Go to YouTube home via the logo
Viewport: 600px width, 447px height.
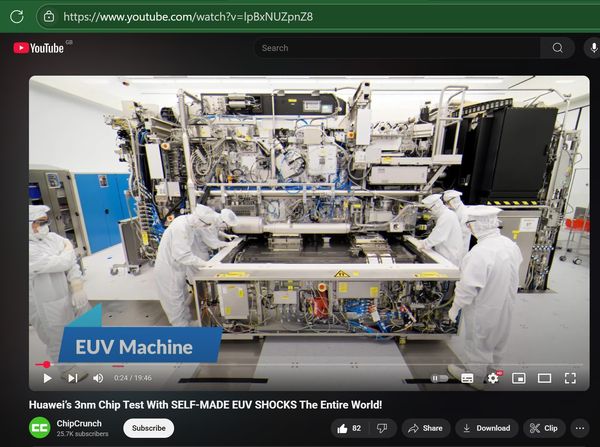coord(39,48)
